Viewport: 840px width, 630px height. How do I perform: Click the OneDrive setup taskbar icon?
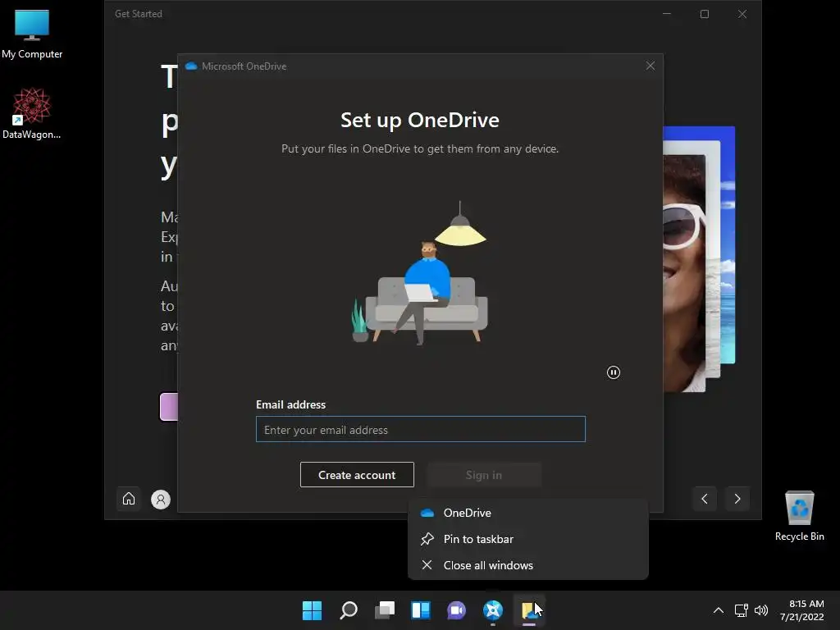(529, 609)
